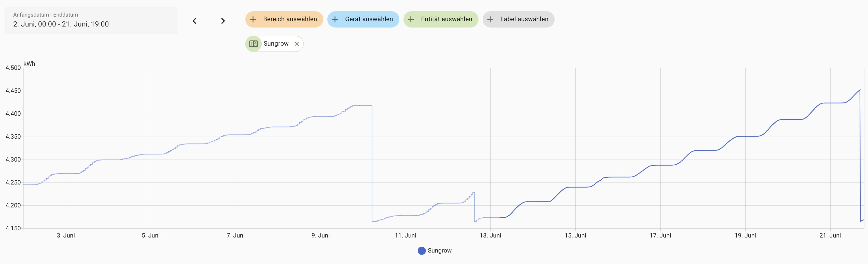Image resolution: width=868 pixels, height=264 pixels.
Task: Click plus icon on Label auswählen chip
Action: coord(490,19)
